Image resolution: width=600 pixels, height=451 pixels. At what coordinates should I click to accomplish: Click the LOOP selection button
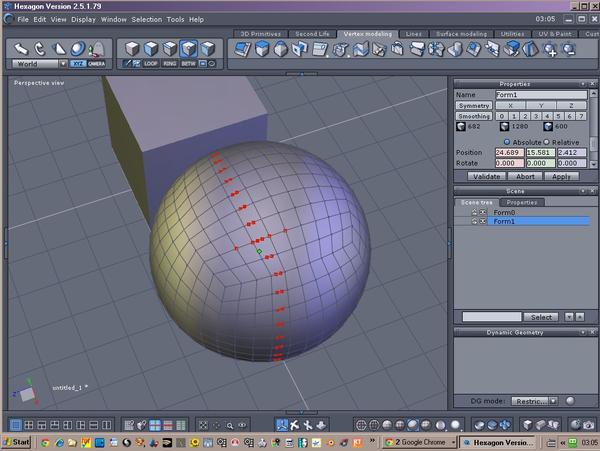pyautogui.click(x=151, y=63)
